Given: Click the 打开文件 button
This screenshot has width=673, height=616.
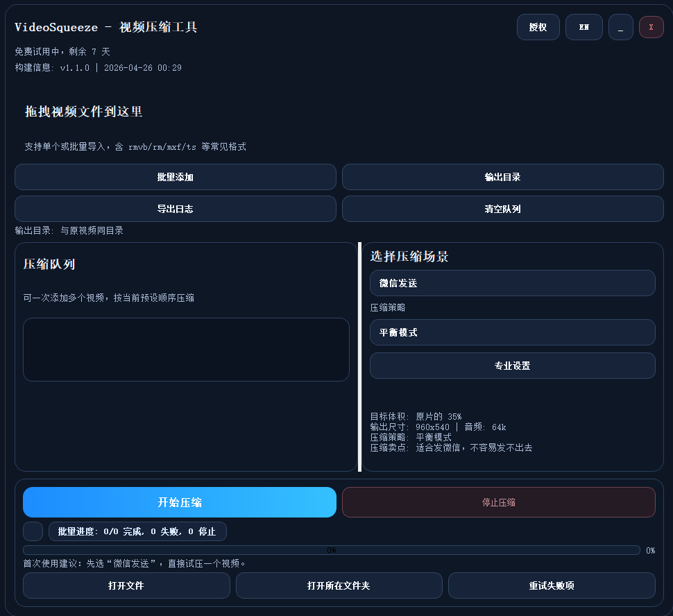Looking at the screenshot, I should tap(126, 585).
